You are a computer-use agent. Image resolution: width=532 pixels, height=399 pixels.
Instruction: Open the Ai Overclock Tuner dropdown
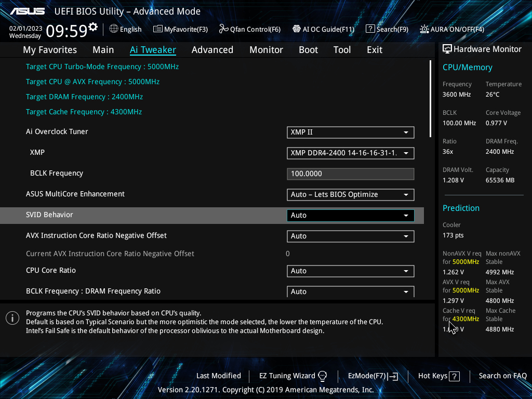tap(351, 132)
